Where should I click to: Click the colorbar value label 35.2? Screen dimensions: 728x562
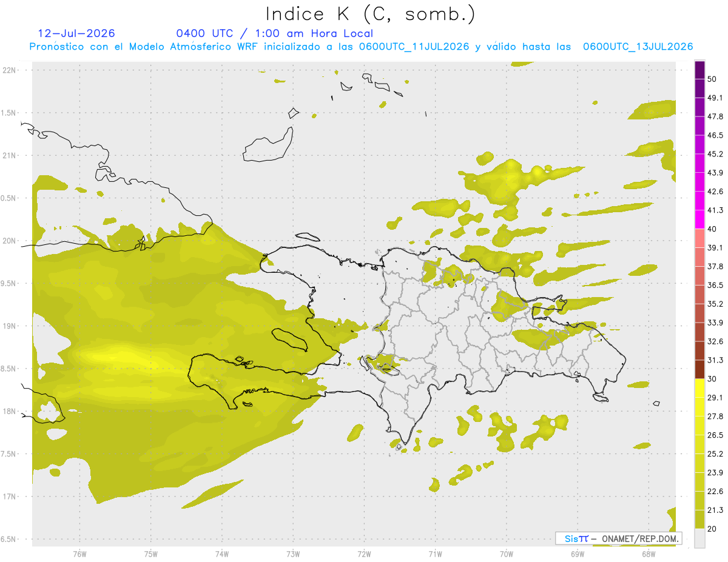[715, 304]
